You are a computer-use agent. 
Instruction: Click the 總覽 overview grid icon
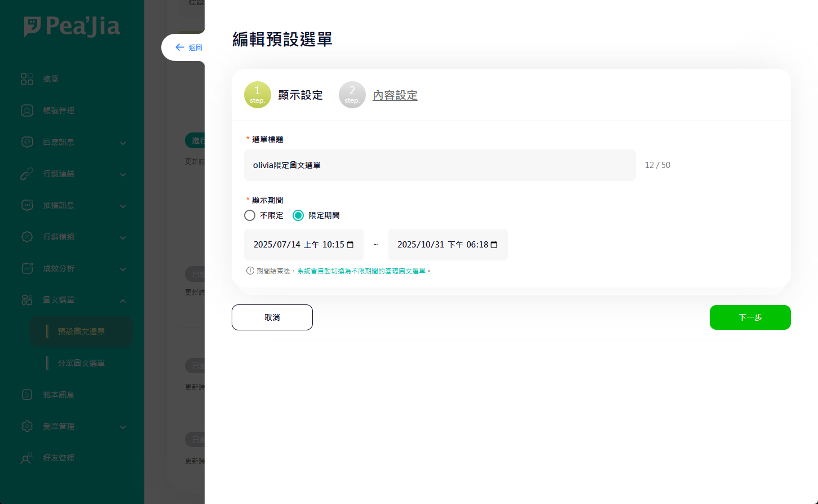tap(27, 79)
